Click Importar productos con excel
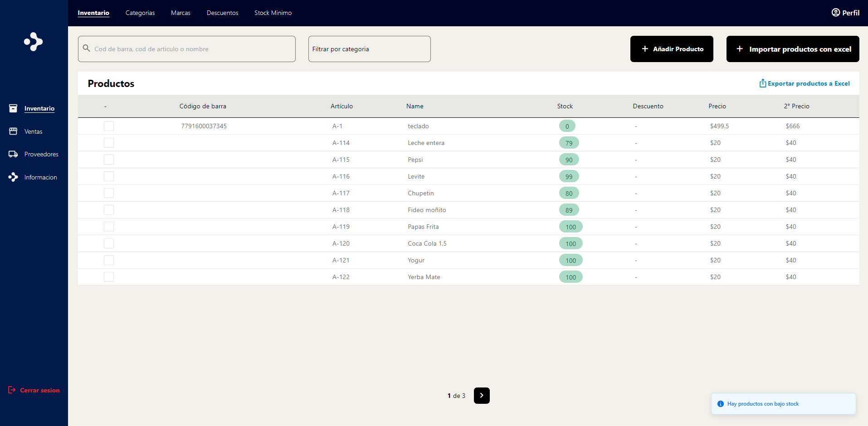 coord(793,49)
